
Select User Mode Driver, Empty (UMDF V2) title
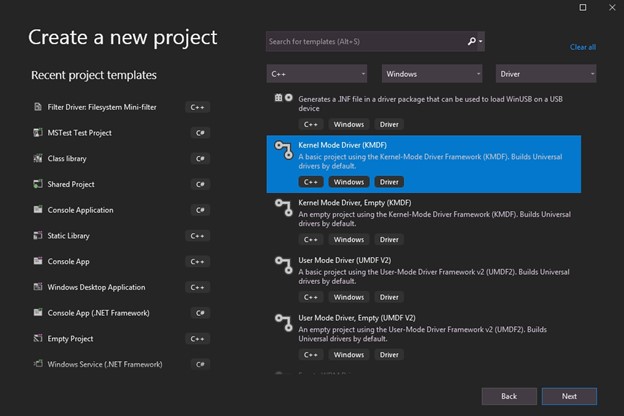[357, 318]
